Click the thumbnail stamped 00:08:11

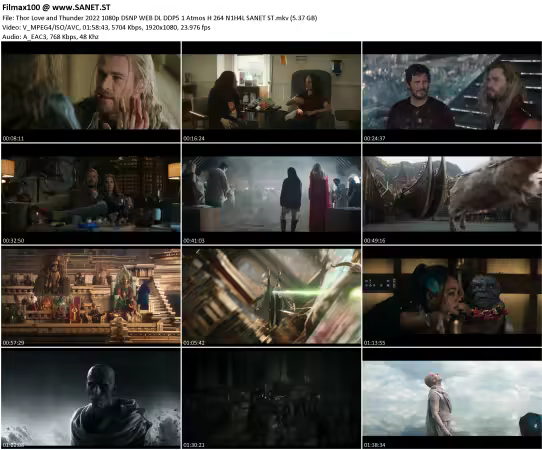pos(91,92)
